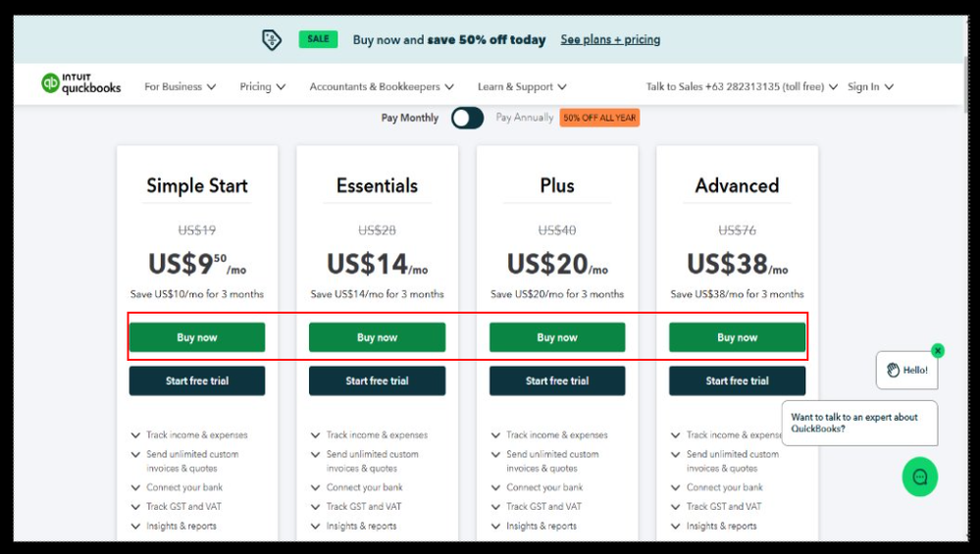980x554 pixels.
Task: Expand Connect your bank under Simple Start
Action: tap(177, 487)
